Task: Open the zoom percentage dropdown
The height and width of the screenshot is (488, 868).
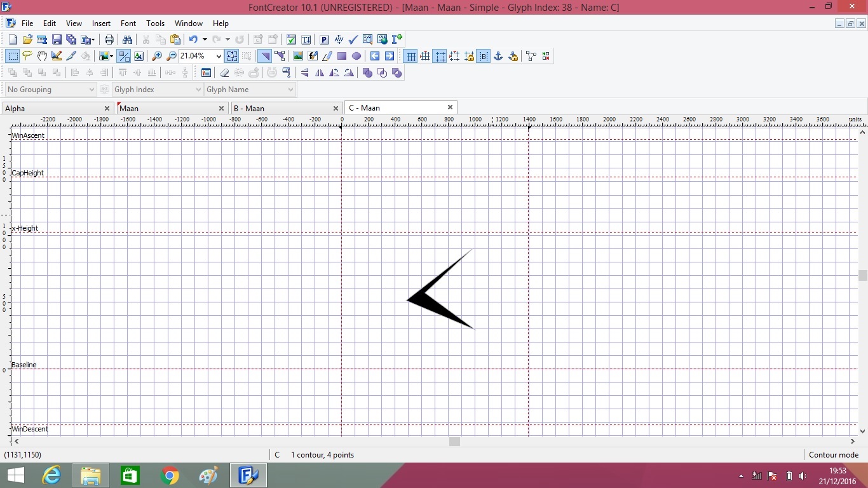Action: tap(219, 57)
